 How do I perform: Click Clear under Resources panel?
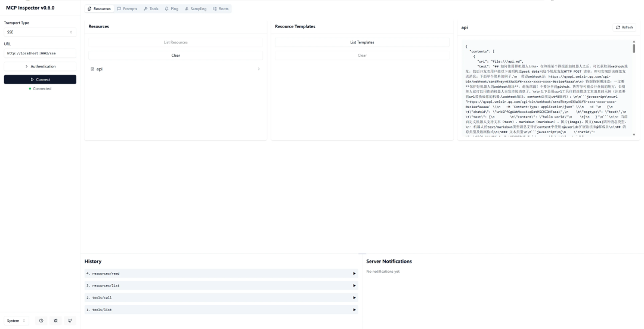(x=176, y=56)
